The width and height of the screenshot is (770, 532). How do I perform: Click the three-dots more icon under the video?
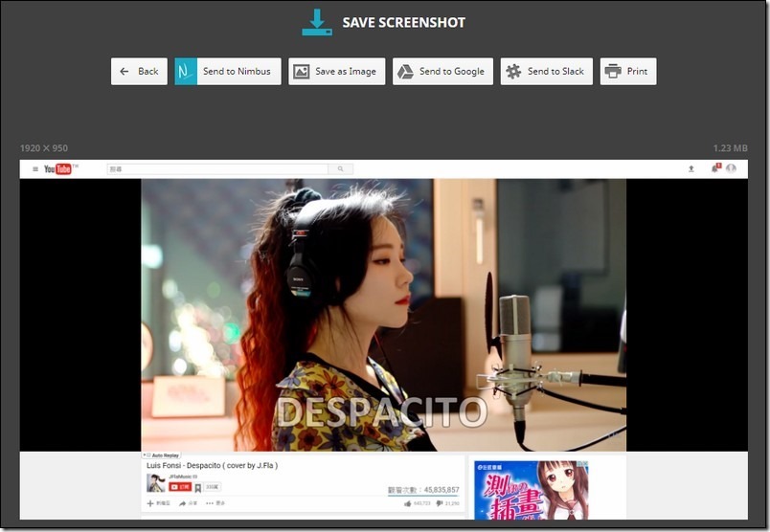click(x=210, y=503)
